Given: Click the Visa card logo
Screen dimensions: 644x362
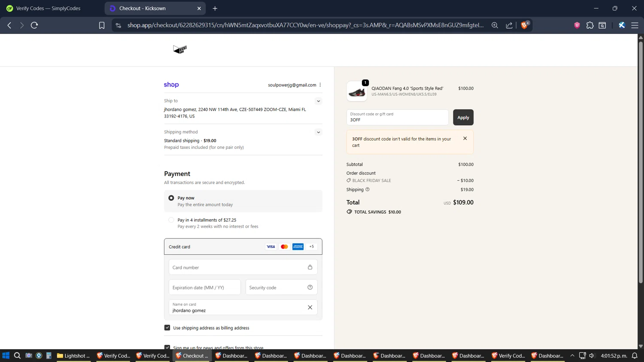Looking at the screenshot, I should [271, 247].
